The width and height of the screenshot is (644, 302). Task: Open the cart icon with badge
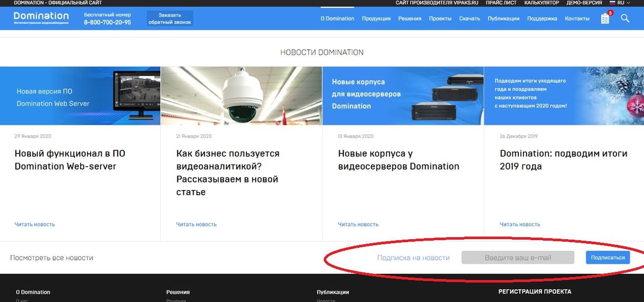point(605,18)
